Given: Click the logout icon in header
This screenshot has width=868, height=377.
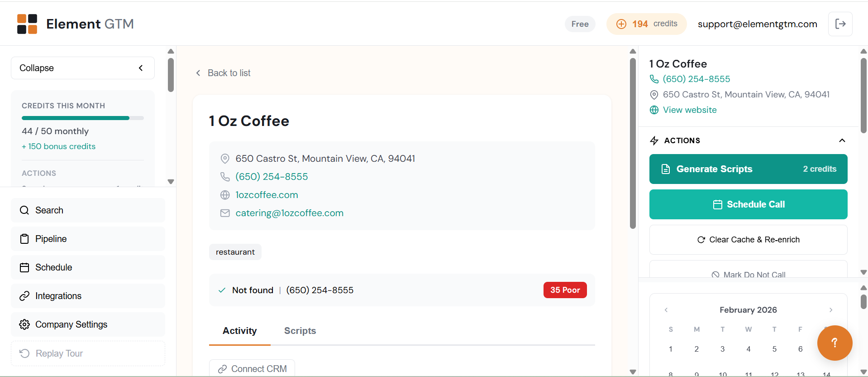Looking at the screenshot, I should (840, 24).
